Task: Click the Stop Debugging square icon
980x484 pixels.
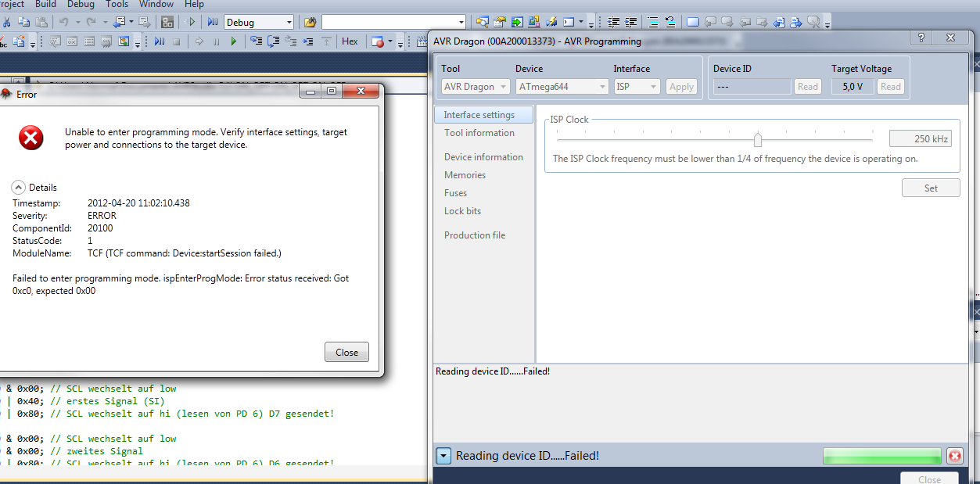Action: point(177,41)
